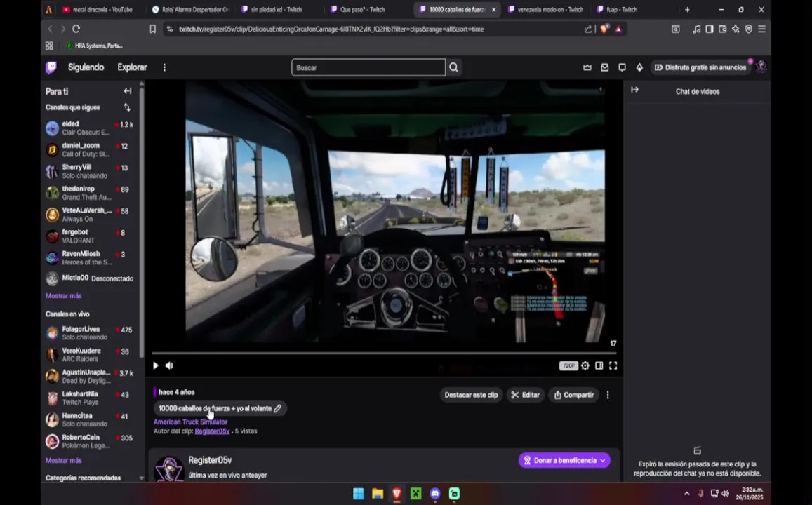The image size is (812, 505).
Task: Switch to Reloj Alarma Despertador tab
Action: (192, 9)
